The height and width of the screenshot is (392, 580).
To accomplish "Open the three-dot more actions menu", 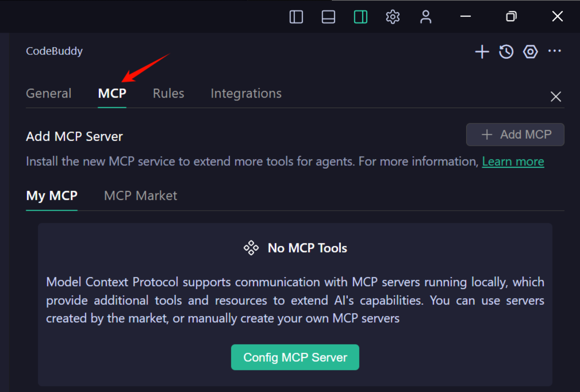I will 554,51.
